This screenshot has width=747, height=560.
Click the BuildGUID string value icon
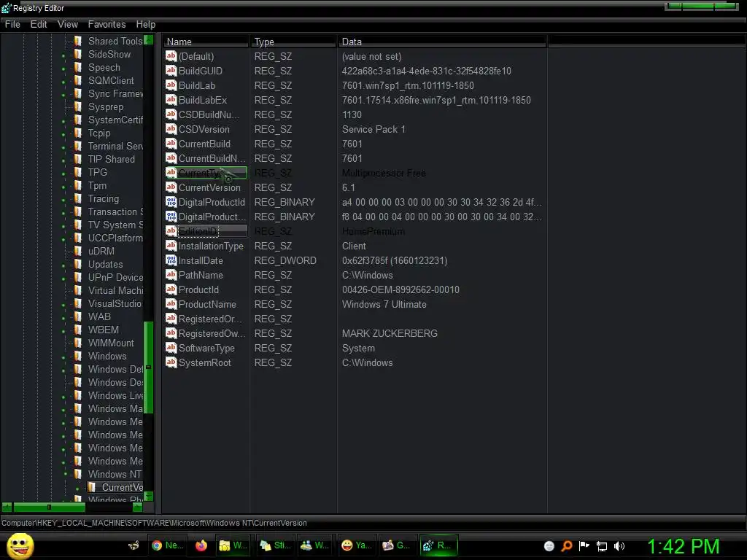[171, 71]
